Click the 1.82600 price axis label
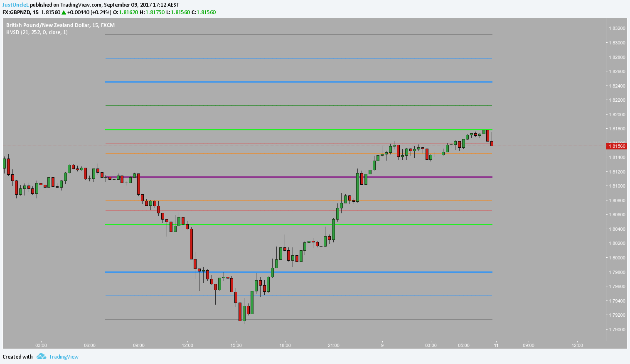This screenshot has width=630, height=364. point(617,71)
